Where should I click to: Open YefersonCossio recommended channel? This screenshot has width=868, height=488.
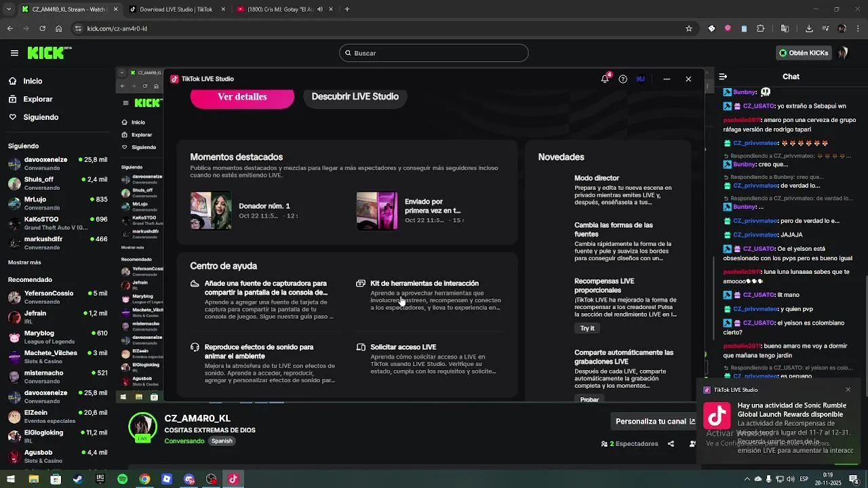[x=58, y=297]
